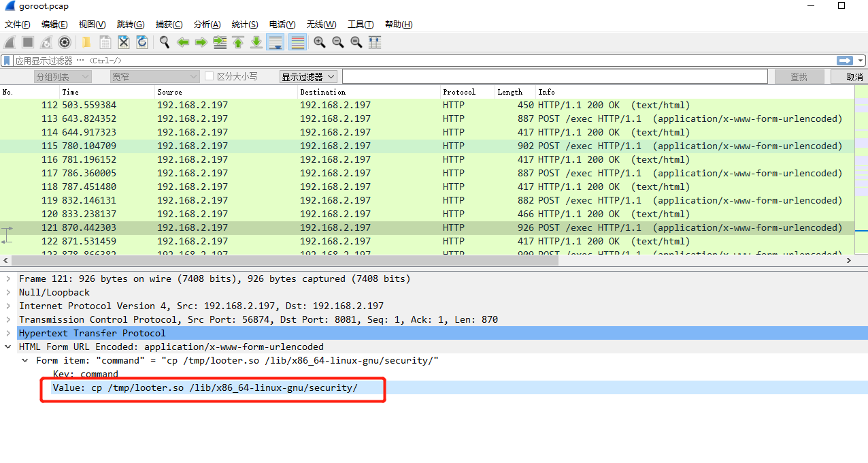Expand the Frame 121 tree node
This screenshot has height=463, width=868.
pyautogui.click(x=7, y=278)
